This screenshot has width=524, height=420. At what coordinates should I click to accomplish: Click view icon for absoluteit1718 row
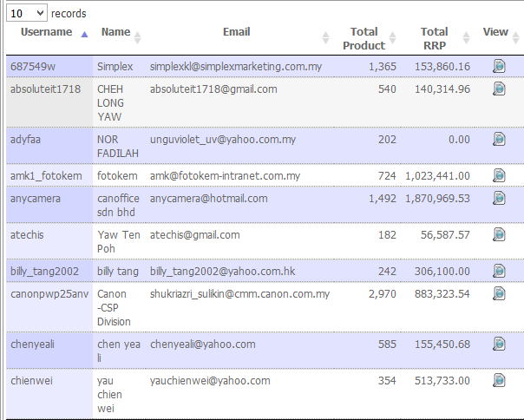pyautogui.click(x=499, y=89)
